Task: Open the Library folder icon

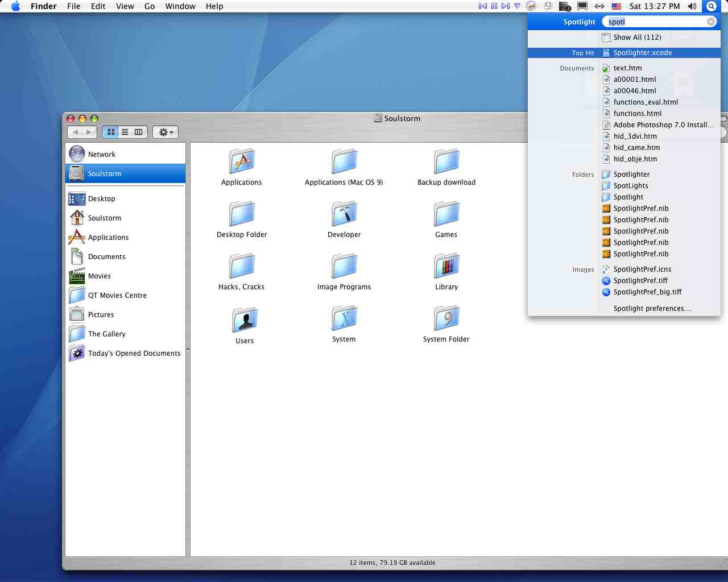Action: (446, 267)
